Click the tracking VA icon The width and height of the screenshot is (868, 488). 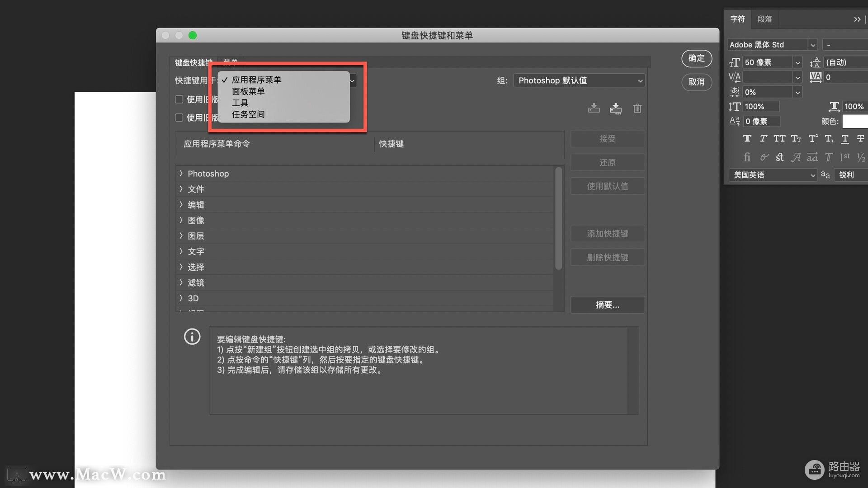(x=816, y=77)
